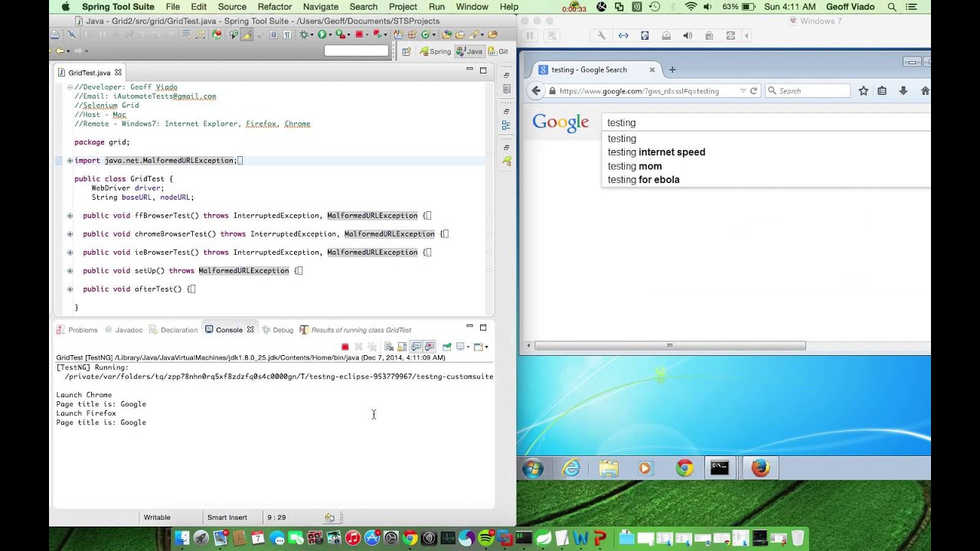Toggle Mark Occurrences highlighter icon
This screenshot has height=551, width=980.
[x=247, y=34]
